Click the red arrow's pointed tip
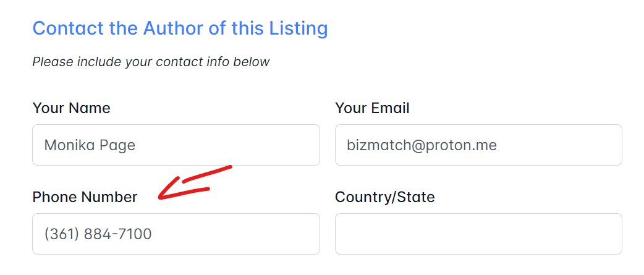The image size is (644, 275). (160, 198)
